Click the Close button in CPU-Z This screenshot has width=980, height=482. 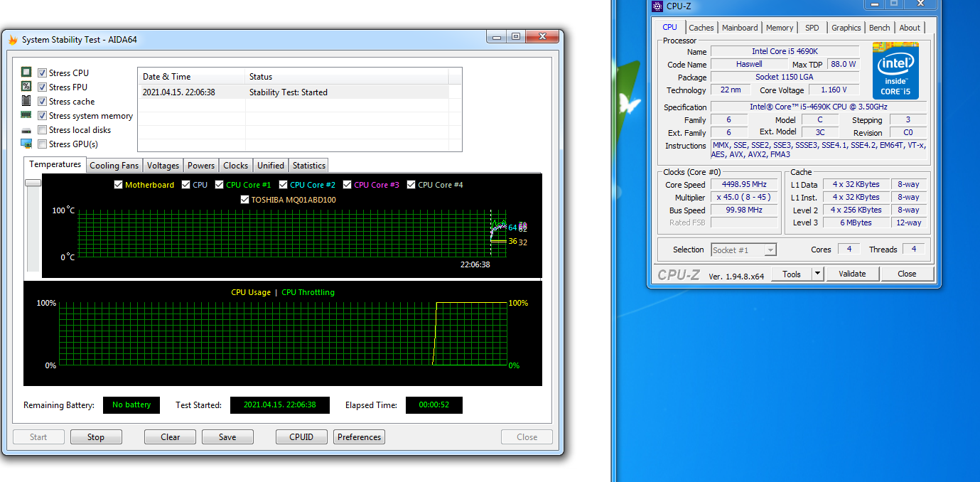point(907,274)
